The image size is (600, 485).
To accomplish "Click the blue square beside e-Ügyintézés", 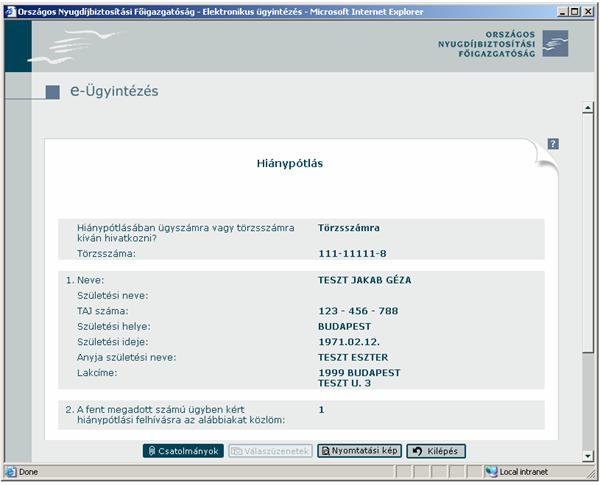I will coord(52,92).
